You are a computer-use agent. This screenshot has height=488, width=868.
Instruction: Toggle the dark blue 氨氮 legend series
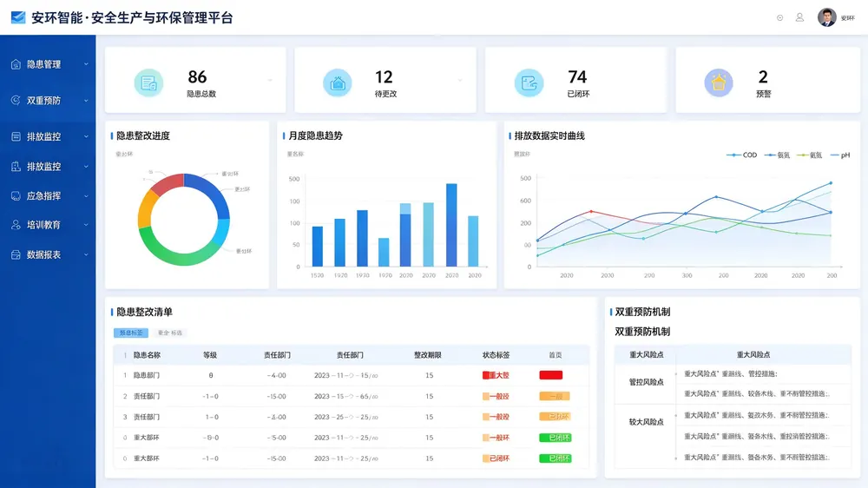point(777,155)
